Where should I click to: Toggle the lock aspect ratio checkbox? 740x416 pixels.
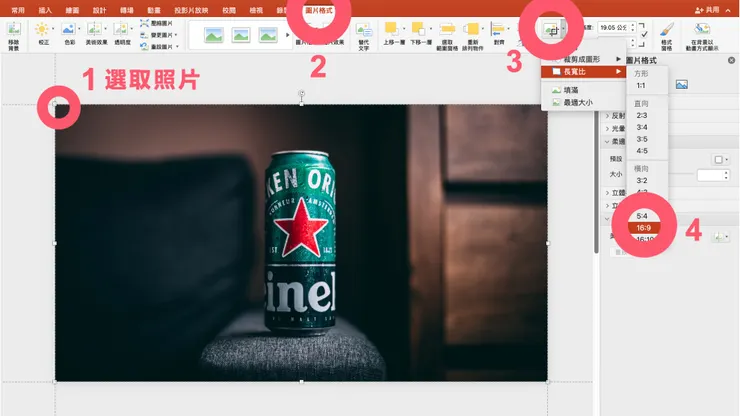point(644,34)
